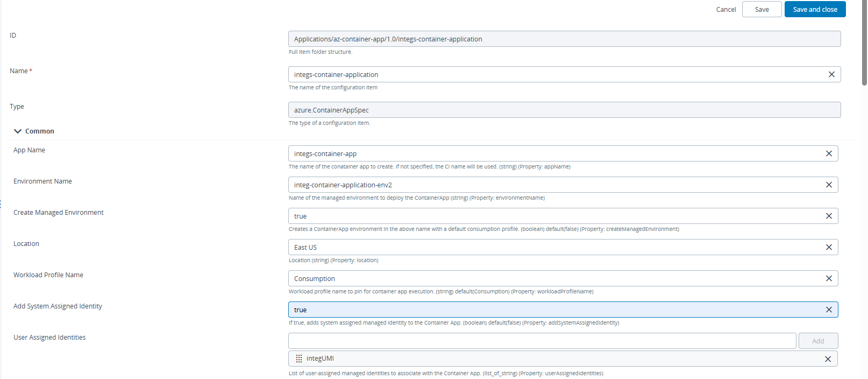This screenshot has width=868, height=379.
Task: Clear the Name field with X icon
Action: click(x=831, y=74)
